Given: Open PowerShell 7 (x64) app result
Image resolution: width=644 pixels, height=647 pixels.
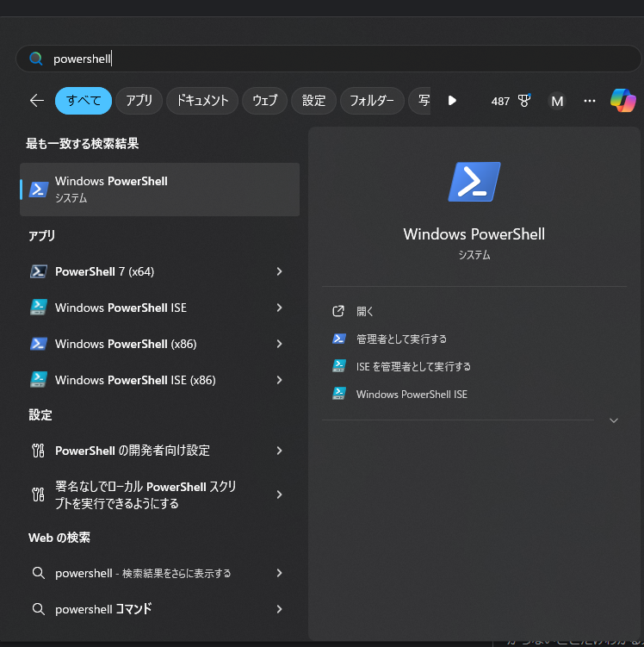Looking at the screenshot, I should coord(159,271).
